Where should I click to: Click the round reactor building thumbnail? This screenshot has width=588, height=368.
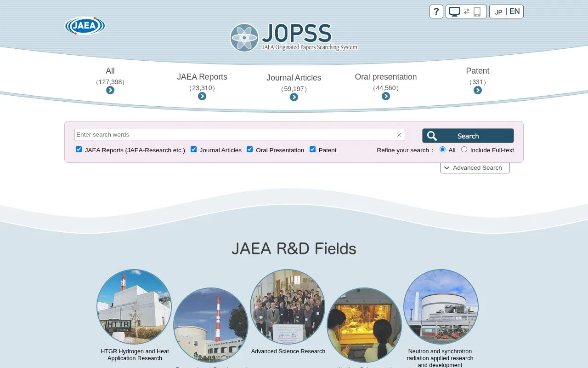tap(441, 307)
